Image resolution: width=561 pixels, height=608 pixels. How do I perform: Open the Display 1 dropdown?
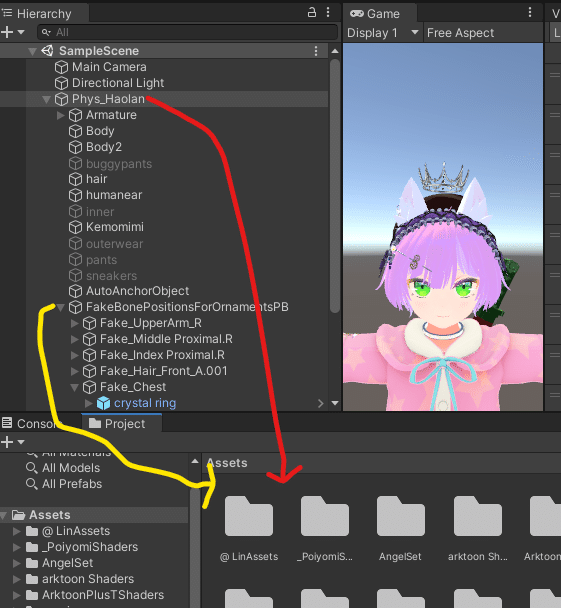click(383, 33)
